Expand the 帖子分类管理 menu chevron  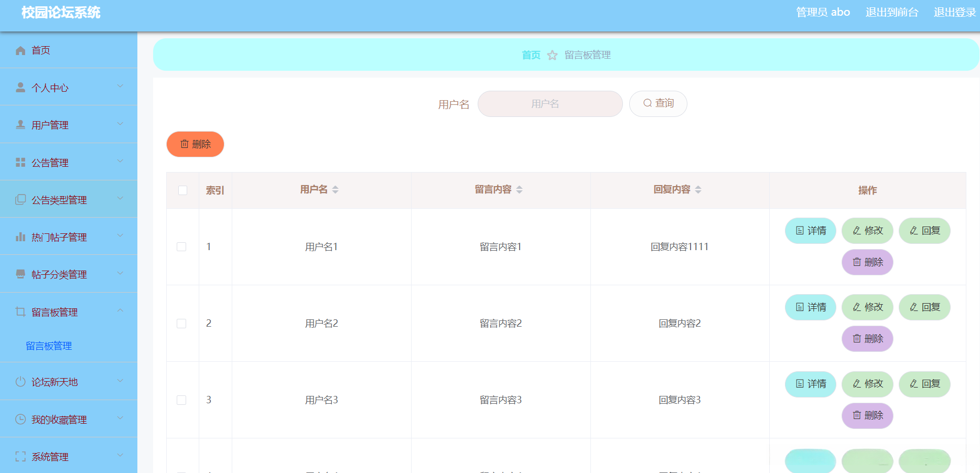click(x=120, y=273)
